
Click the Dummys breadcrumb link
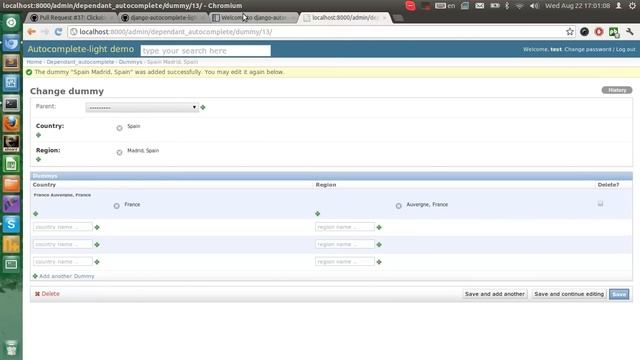[131, 62]
